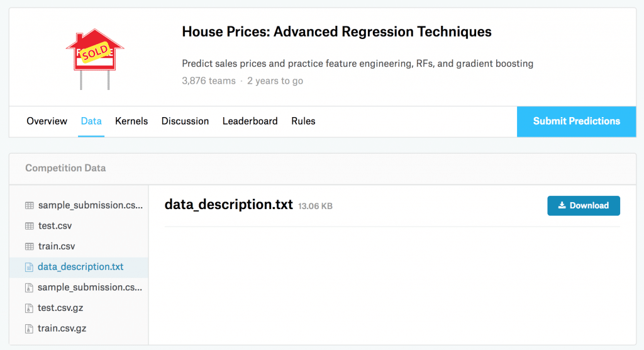This screenshot has height=350, width=644.
Task: Go to the Discussion tab
Action: [x=186, y=121]
